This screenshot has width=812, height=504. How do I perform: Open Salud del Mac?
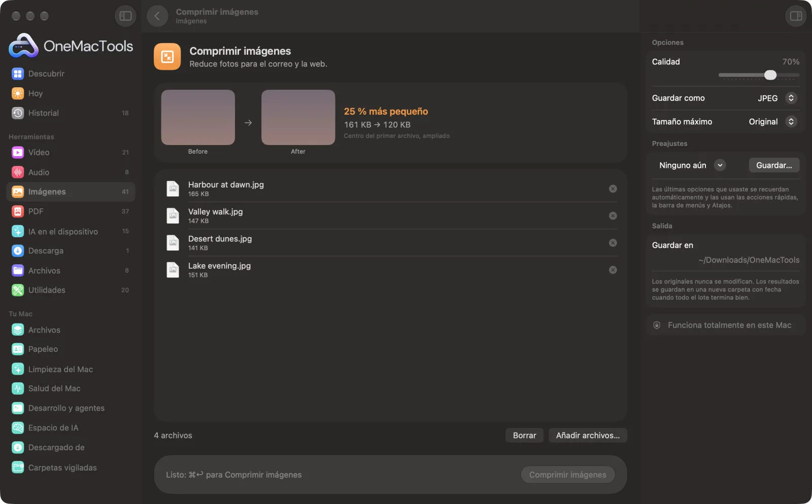coord(71,388)
